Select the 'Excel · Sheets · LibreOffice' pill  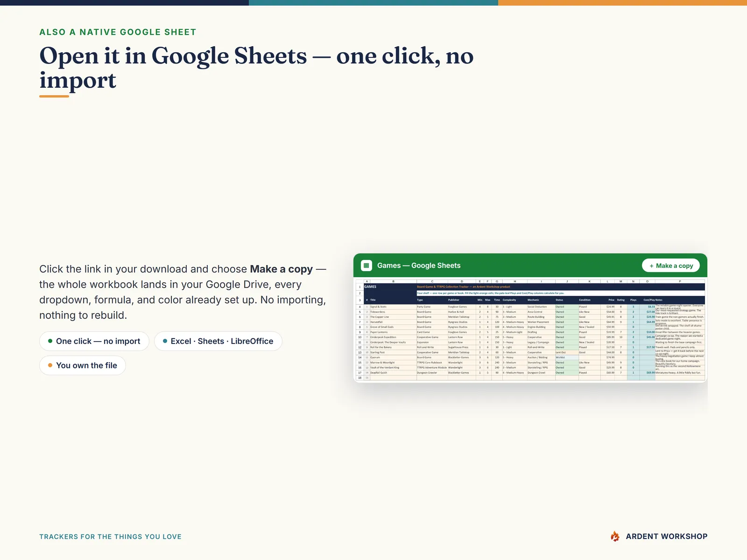coord(218,341)
